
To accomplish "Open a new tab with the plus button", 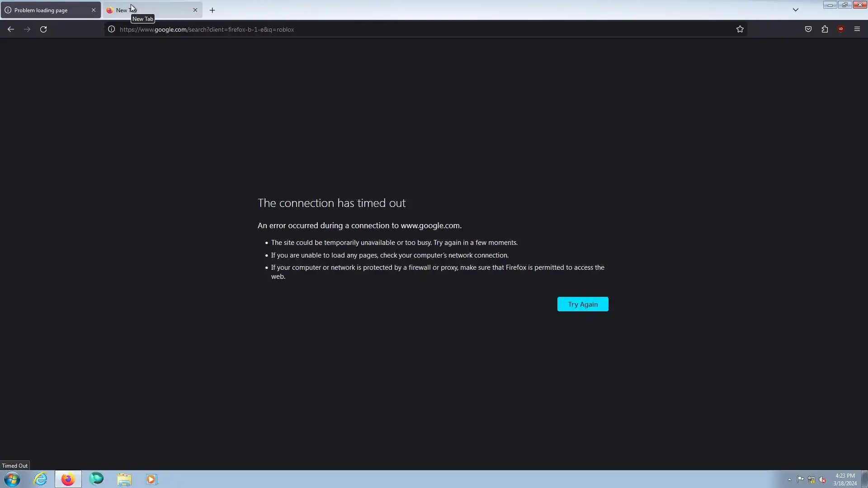I will tap(212, 10).
